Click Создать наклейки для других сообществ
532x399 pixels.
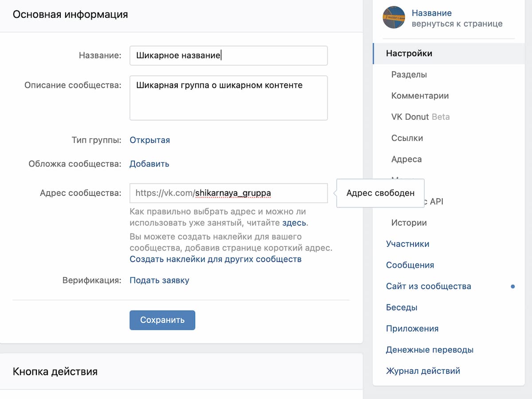tap(215, 259)
